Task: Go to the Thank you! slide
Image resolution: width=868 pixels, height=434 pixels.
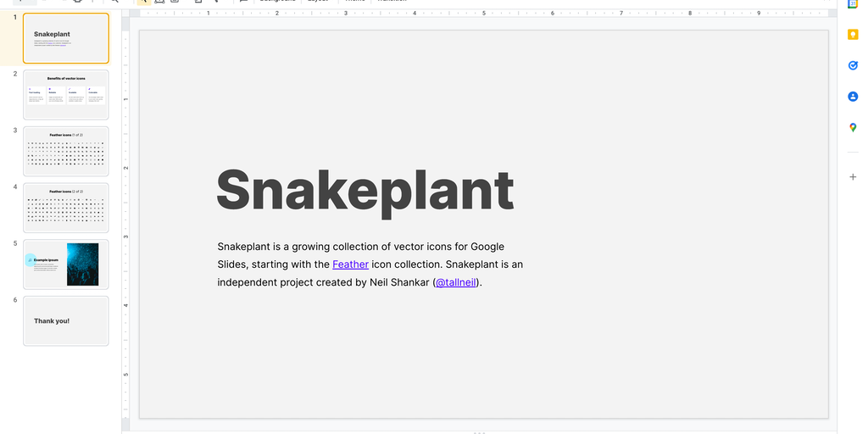Action: (66, 320)
